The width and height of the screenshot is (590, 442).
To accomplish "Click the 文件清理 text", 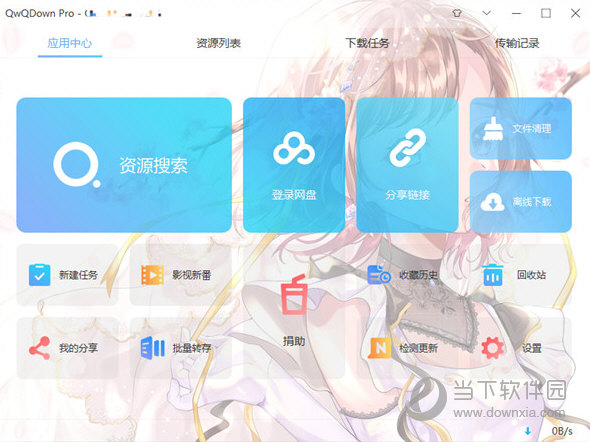I will coord(532,129).
